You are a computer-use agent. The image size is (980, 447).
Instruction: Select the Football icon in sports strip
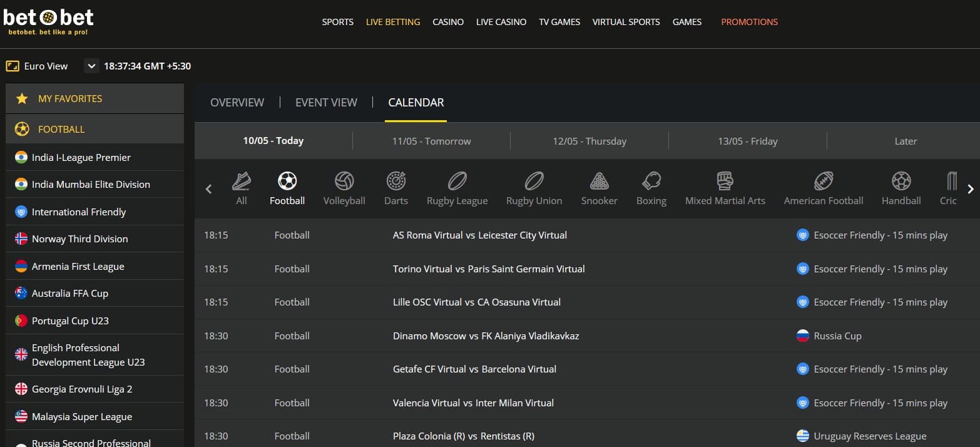point(287,182)
